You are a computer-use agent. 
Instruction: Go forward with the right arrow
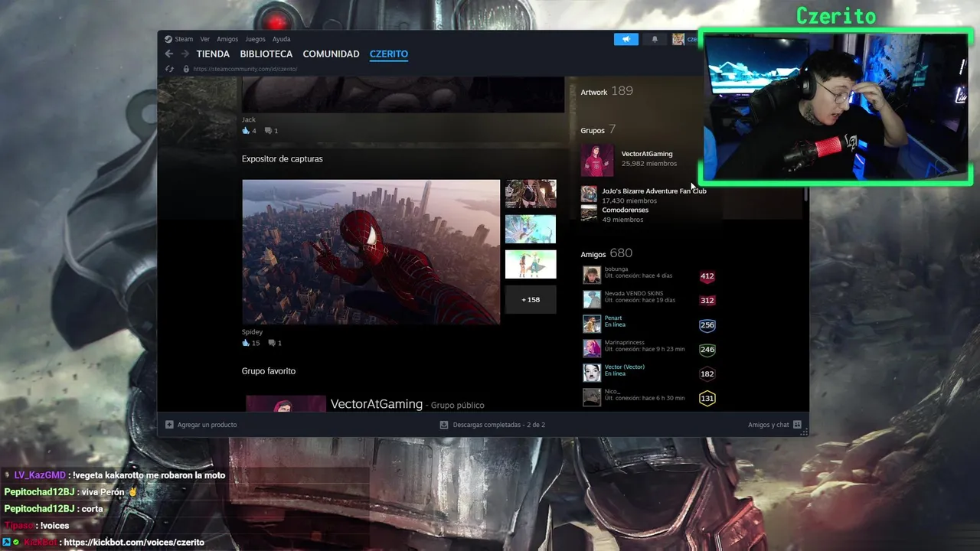(185, 54)
